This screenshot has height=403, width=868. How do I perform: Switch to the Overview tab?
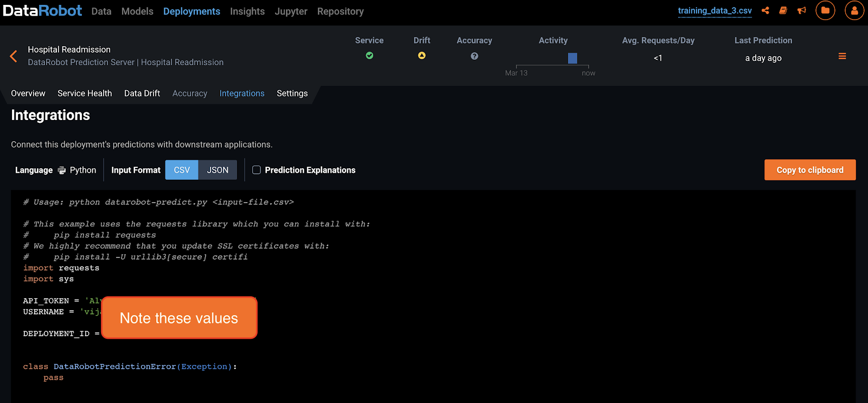point(28,93)
